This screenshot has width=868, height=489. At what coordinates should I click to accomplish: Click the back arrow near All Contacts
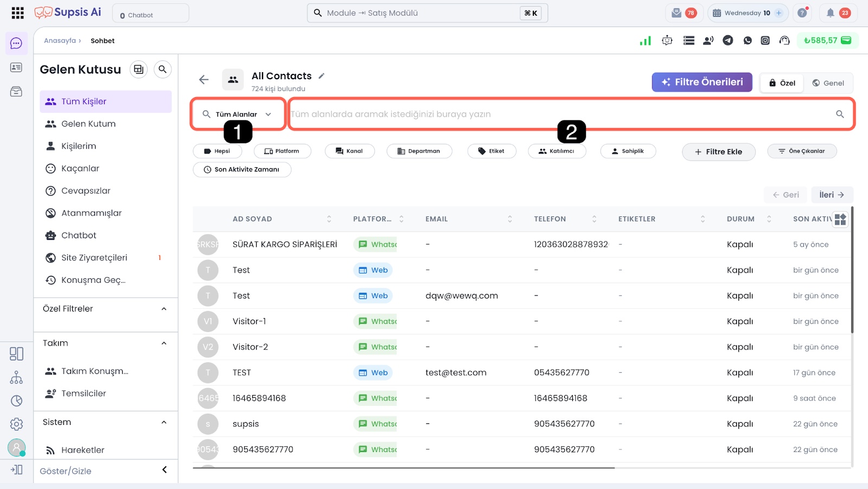(204, 80)
